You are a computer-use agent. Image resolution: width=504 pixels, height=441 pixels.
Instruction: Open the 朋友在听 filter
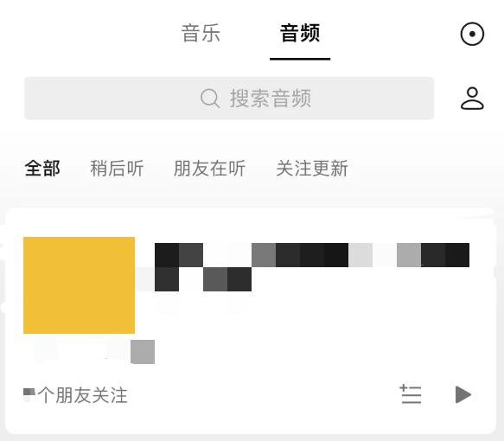209,168
